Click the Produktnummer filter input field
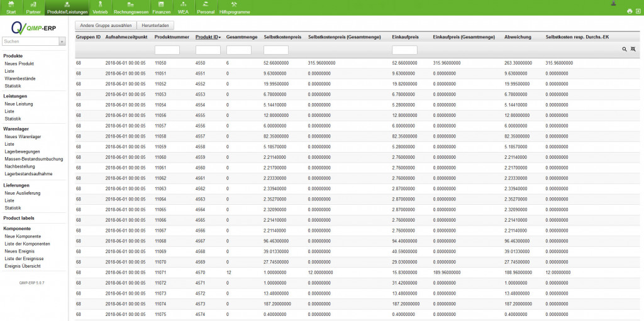The image size is (644, 321). 167,50
